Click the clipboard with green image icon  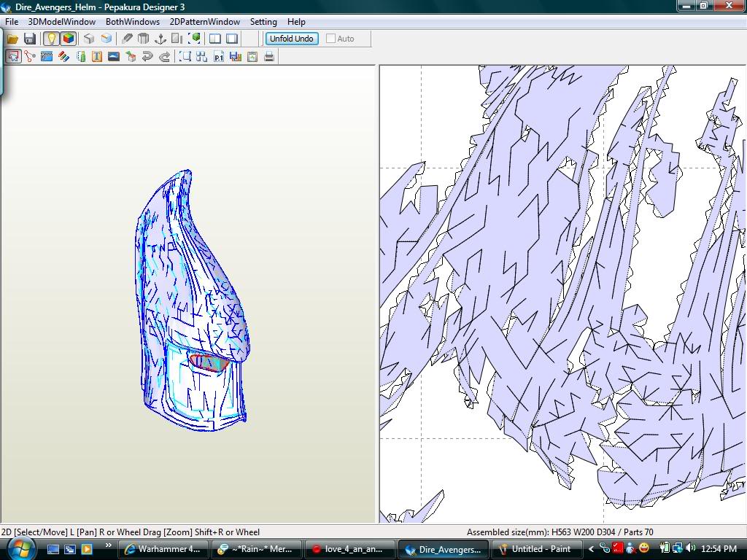coord(252,57)
